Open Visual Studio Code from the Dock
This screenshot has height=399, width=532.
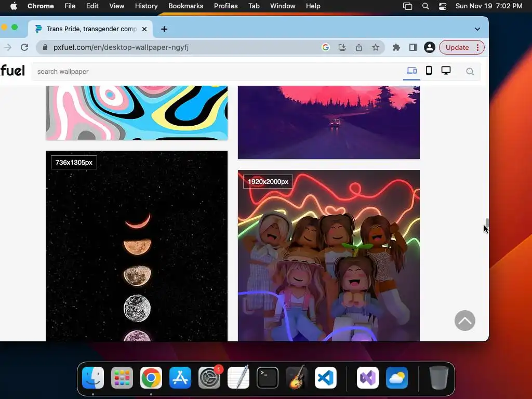326,378
